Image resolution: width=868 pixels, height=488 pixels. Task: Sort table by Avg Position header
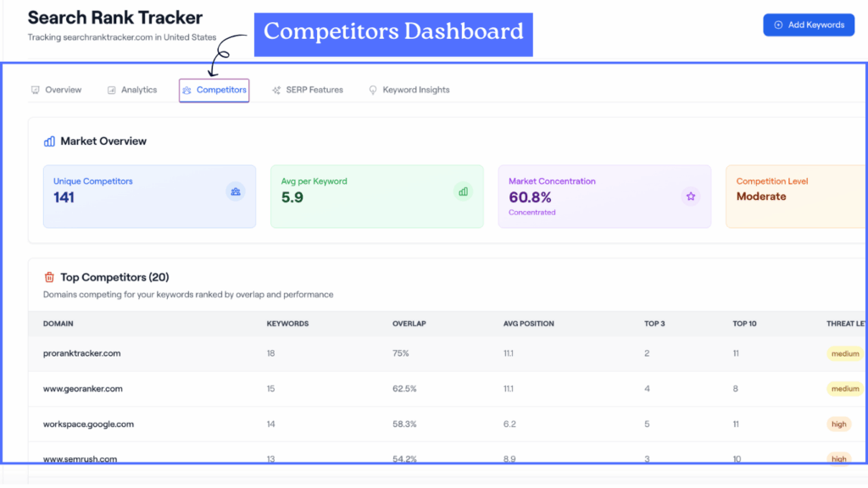click(528, 324)
